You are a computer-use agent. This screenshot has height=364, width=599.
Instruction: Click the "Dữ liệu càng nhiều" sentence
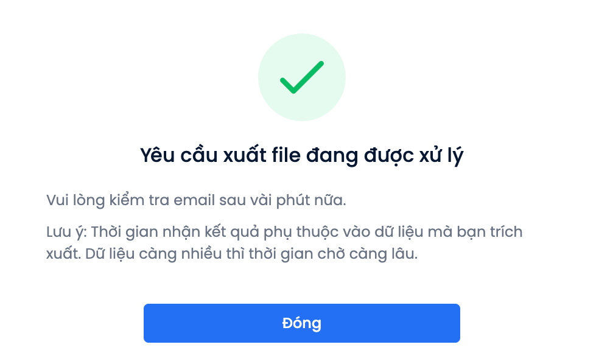click(x=125, y=254)
